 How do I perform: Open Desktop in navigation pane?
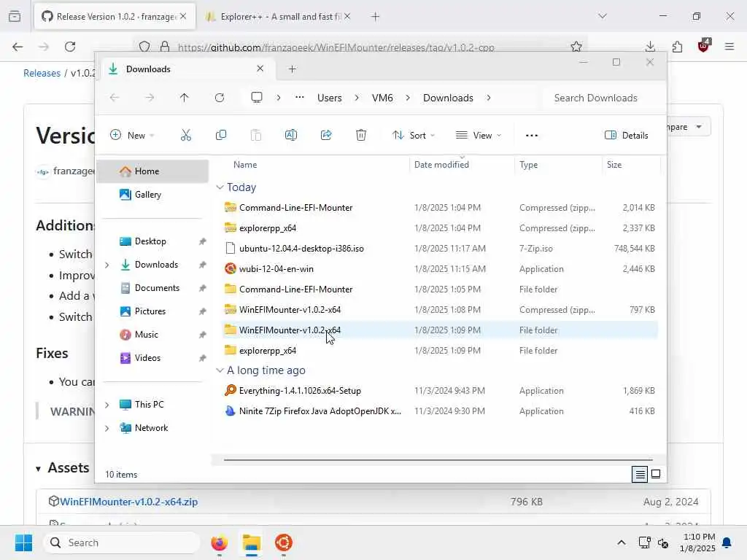pyautogui.click(x=152, y=241)
